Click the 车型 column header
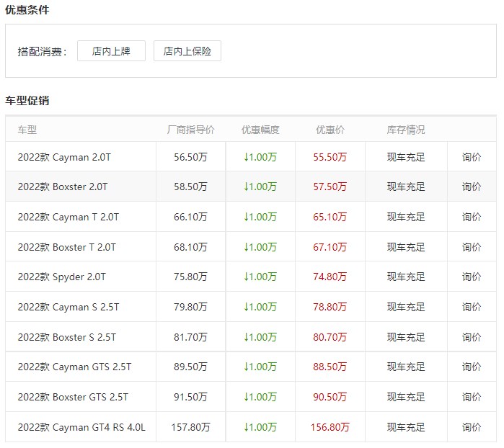Viewport: 504px width, 448px height. click(27, 130)
